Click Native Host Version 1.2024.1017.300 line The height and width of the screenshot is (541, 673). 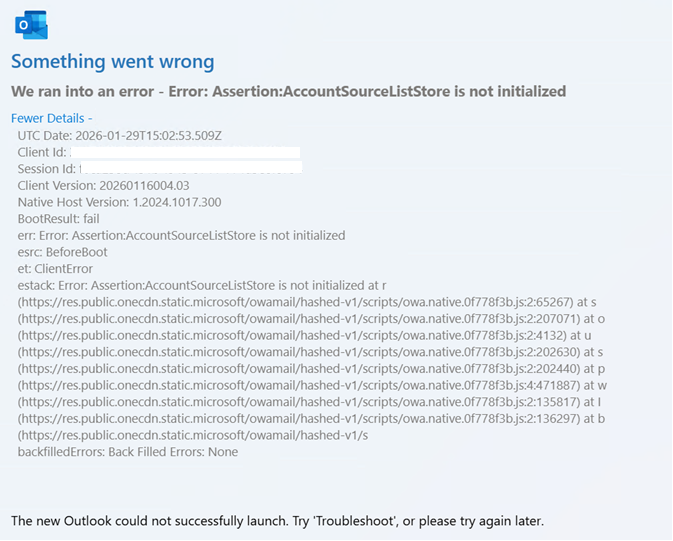coord(119,202)
